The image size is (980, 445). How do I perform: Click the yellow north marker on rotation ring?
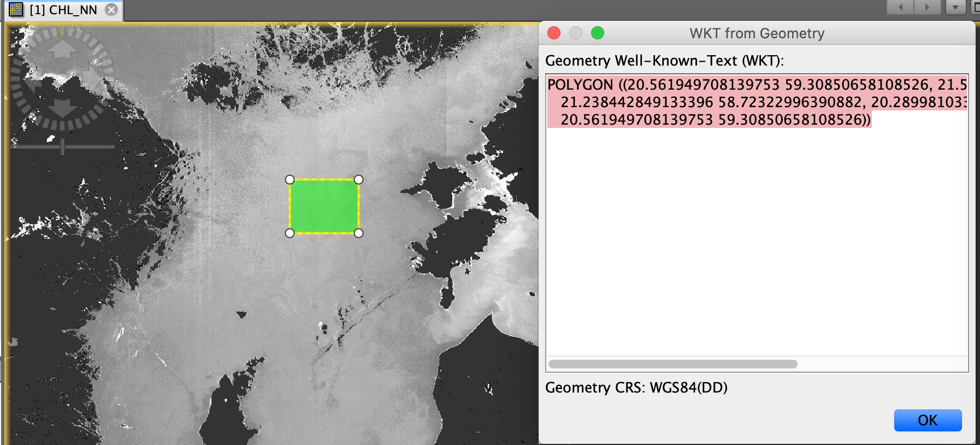pyautogui.click(x=62, y=32)
